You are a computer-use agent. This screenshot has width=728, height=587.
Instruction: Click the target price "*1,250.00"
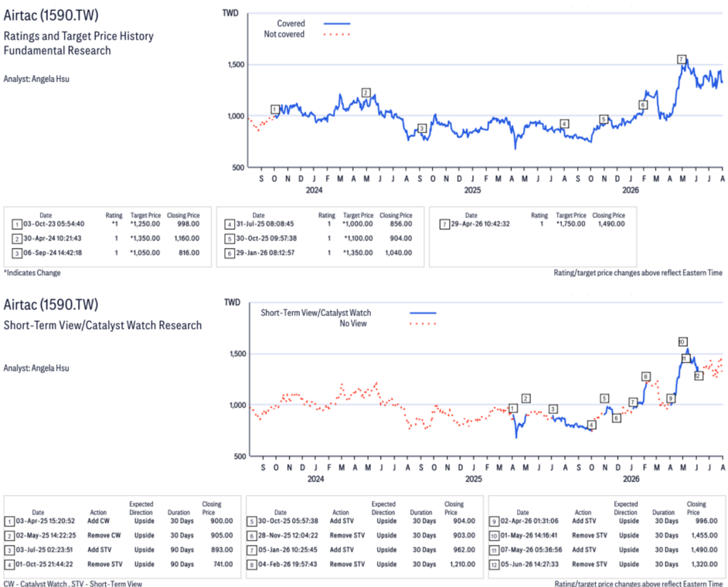[x=145, y=224]
